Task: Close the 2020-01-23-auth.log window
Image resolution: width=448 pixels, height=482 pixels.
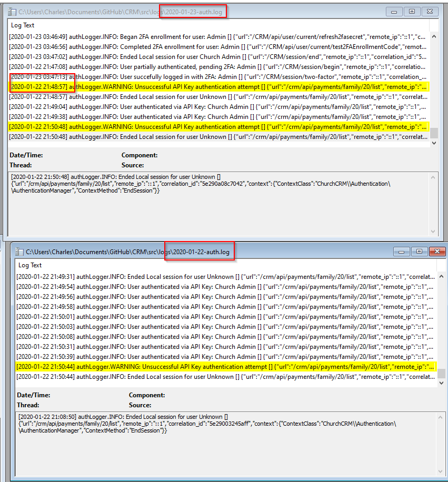Action: click(430, 12)
